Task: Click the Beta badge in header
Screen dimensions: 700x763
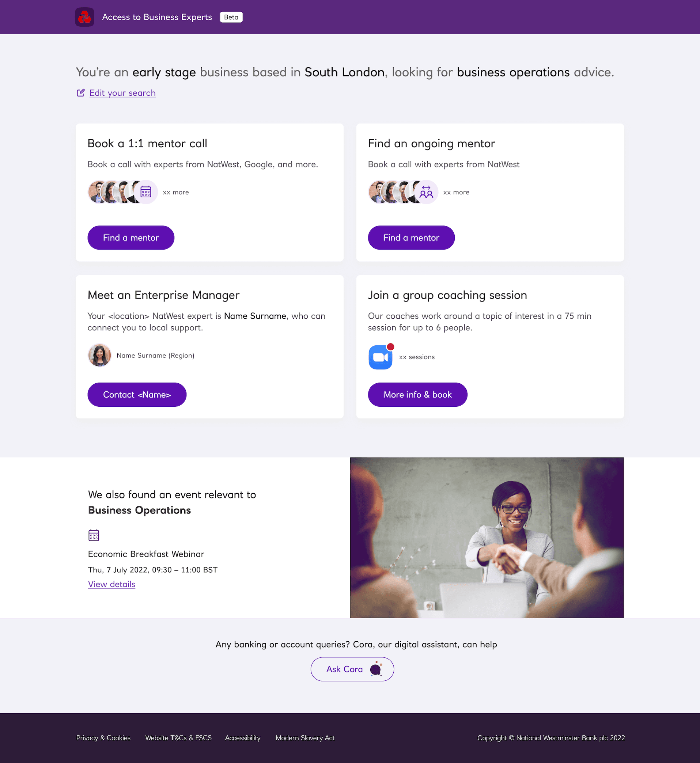Action: point(231,17)
